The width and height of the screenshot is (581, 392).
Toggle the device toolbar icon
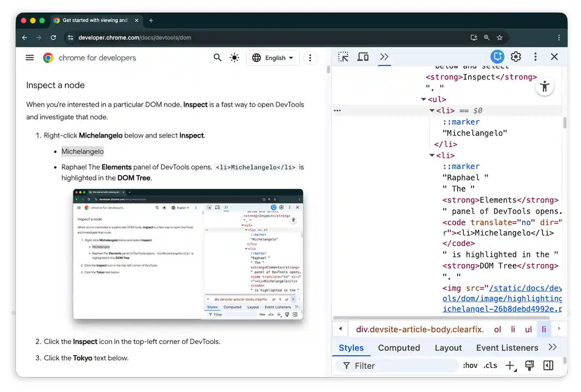click(363, 57)
